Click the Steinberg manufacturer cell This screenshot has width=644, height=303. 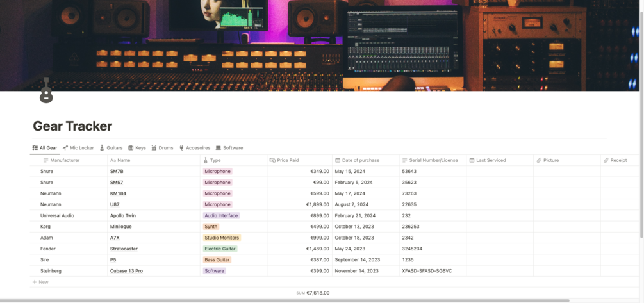[69, 271]
